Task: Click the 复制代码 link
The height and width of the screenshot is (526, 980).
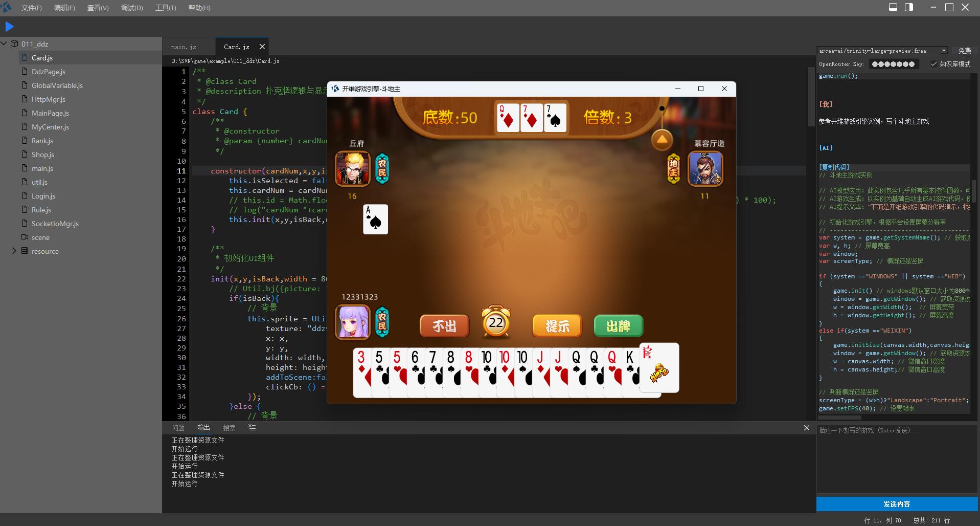Action: point(834,167)
